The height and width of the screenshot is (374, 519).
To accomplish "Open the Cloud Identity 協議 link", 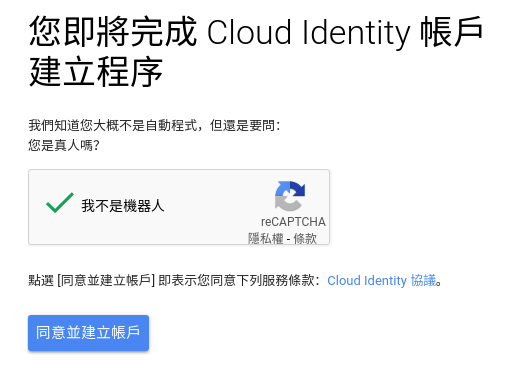I will pyautogui.click(x=382, y=280).
